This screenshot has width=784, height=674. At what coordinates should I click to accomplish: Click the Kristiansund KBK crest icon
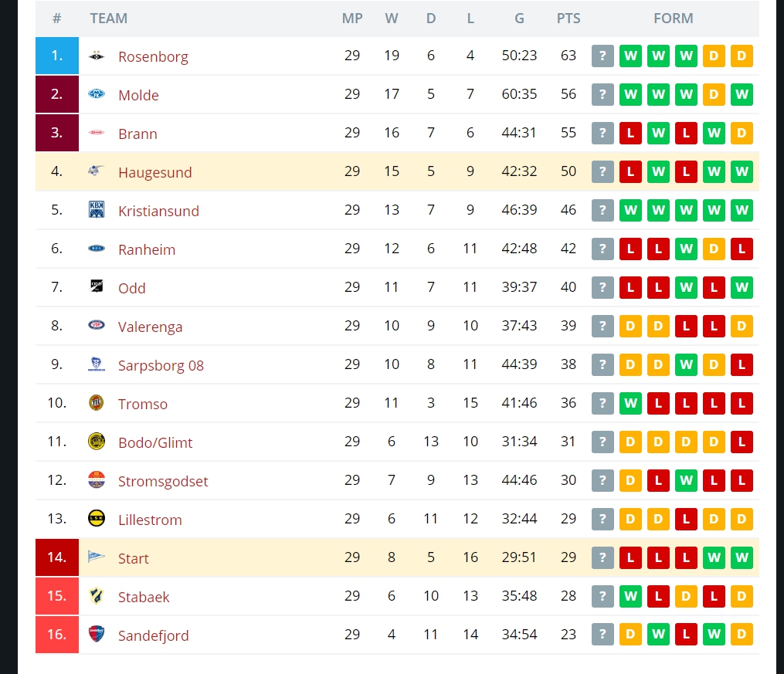click(97, 210)
